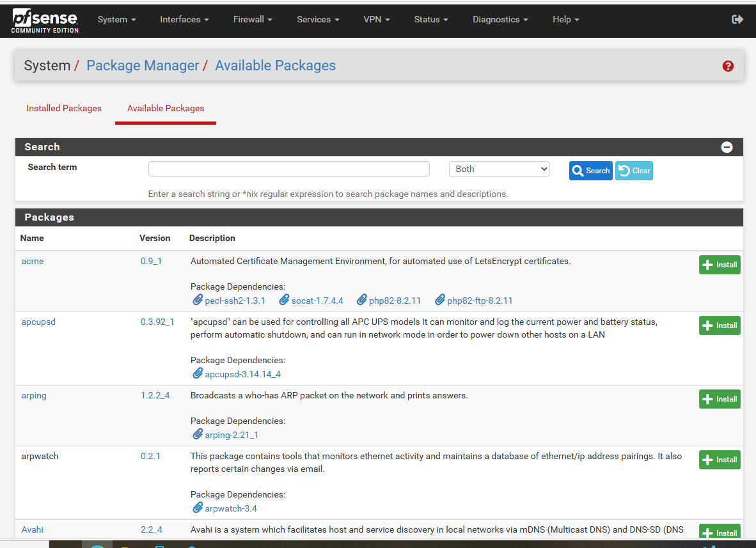Image resolution: width=756 pixels, height=548 pixels.
Task: Open the apcupsd-3.14.14_4 dependency link
Action: coord(242,374)
